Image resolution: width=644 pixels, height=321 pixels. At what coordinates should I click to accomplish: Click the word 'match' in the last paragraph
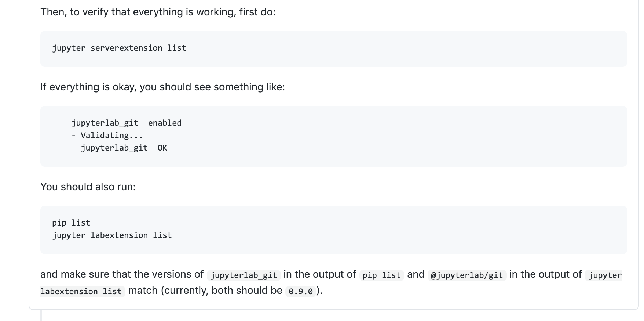(x=143, y=291)
